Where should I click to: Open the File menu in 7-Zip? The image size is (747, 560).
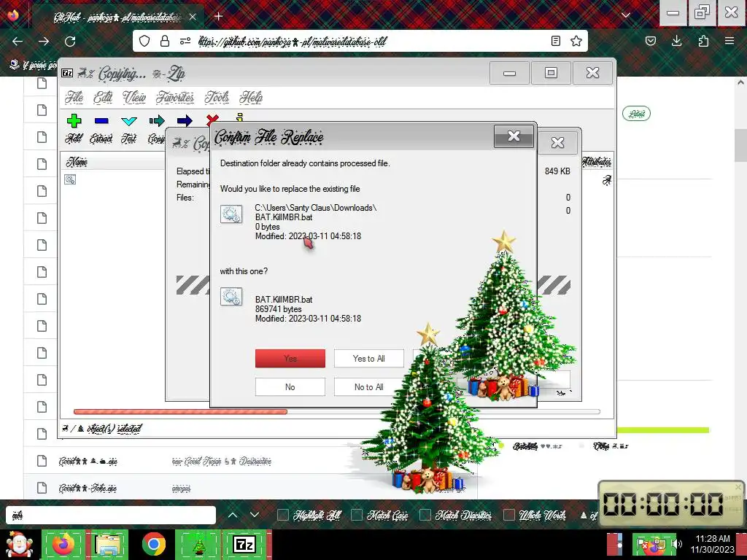pyautogui.click(x=74, y=97)
